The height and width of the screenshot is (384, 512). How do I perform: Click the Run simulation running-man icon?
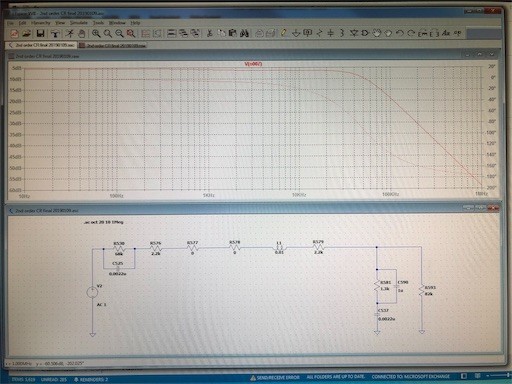pos(69,33)
